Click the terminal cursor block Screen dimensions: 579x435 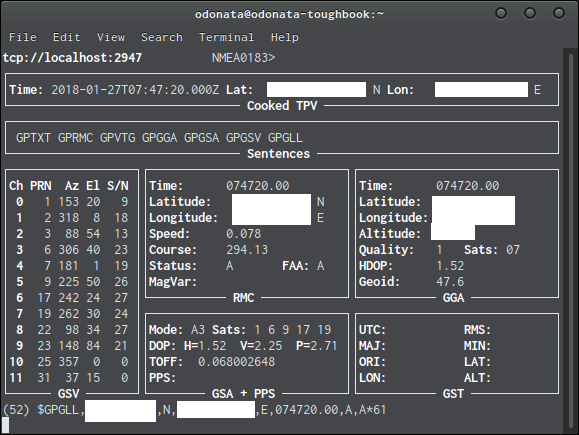[x=6, y=425]
